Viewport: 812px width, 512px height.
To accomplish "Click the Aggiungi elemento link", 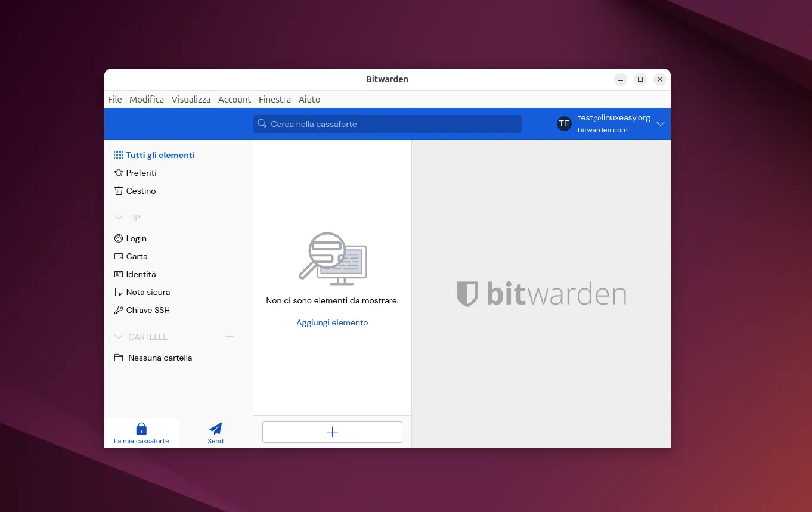I will point(332,322).
